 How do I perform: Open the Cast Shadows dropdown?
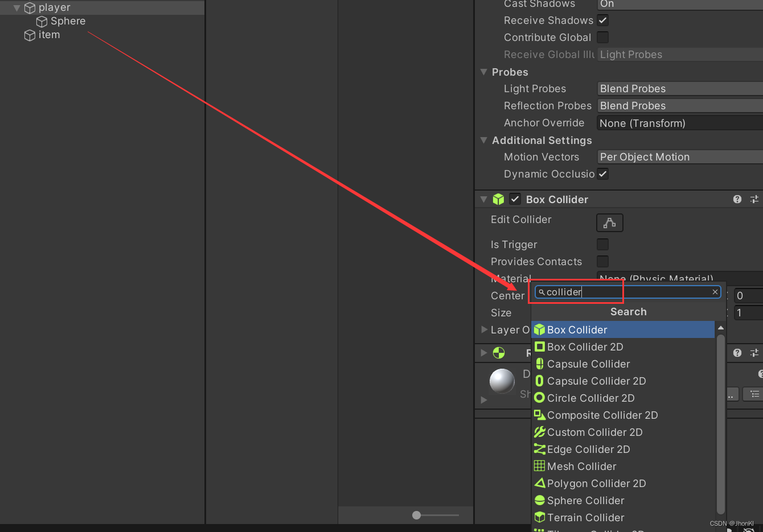pyautogui.click(x=680, y=4)
